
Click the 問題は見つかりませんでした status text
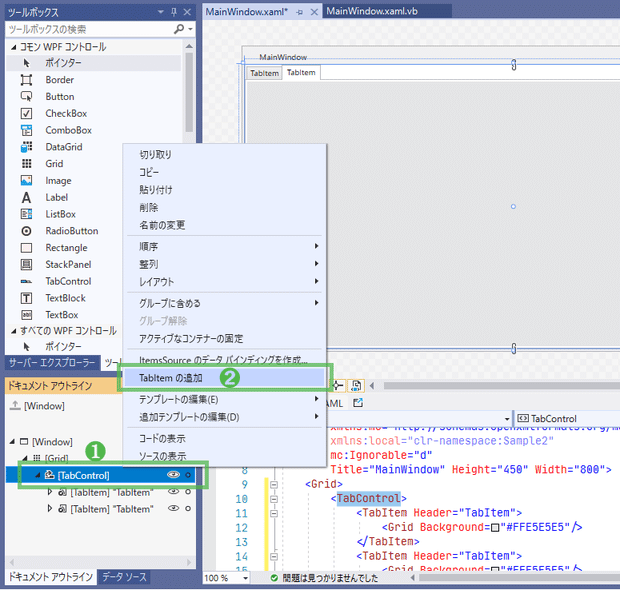tap(330, 578)
